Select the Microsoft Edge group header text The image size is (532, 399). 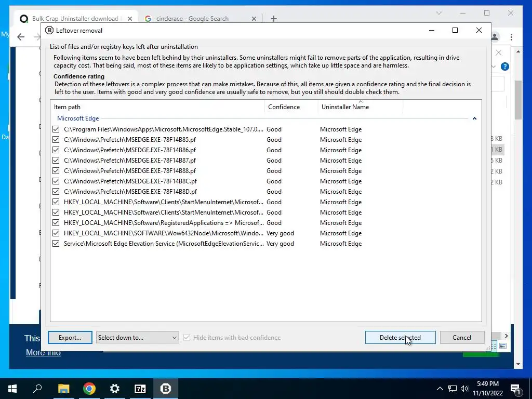(x=78, y=118)
